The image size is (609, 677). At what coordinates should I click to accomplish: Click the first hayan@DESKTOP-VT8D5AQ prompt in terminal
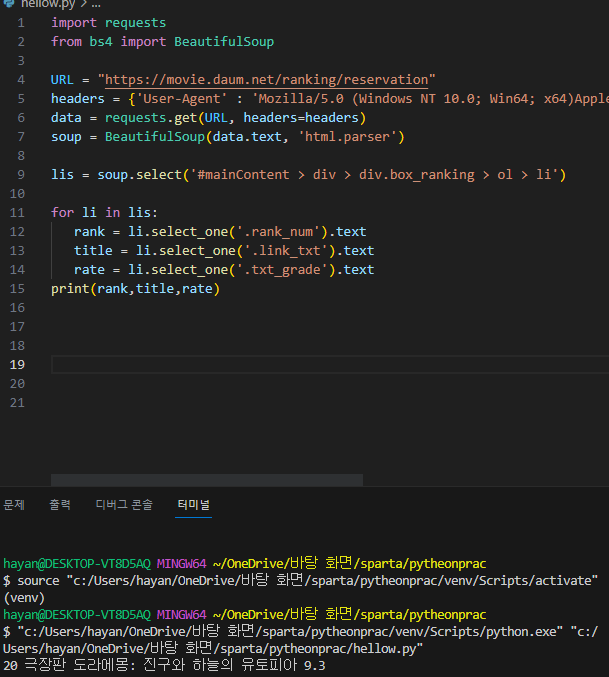point(77,564)
